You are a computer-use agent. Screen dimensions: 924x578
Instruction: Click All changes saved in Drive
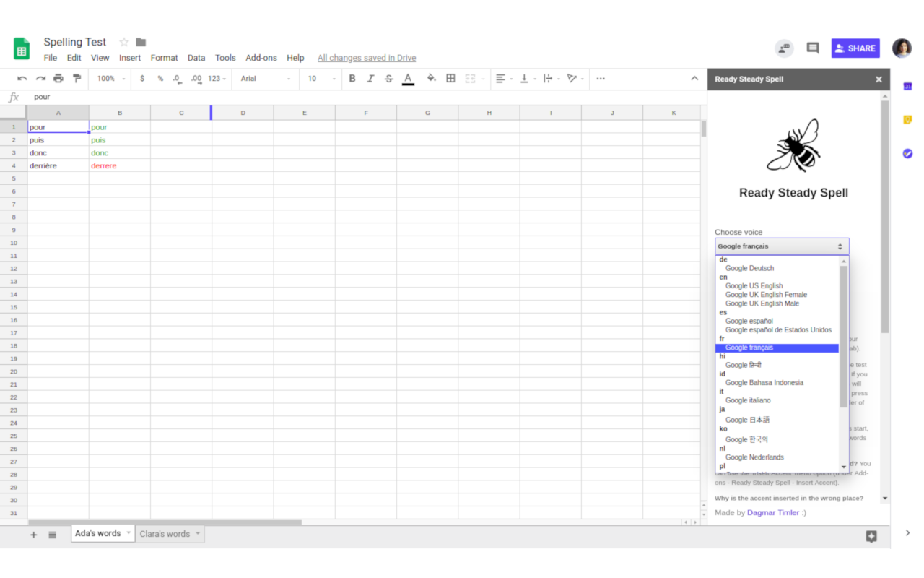(367, 58)
